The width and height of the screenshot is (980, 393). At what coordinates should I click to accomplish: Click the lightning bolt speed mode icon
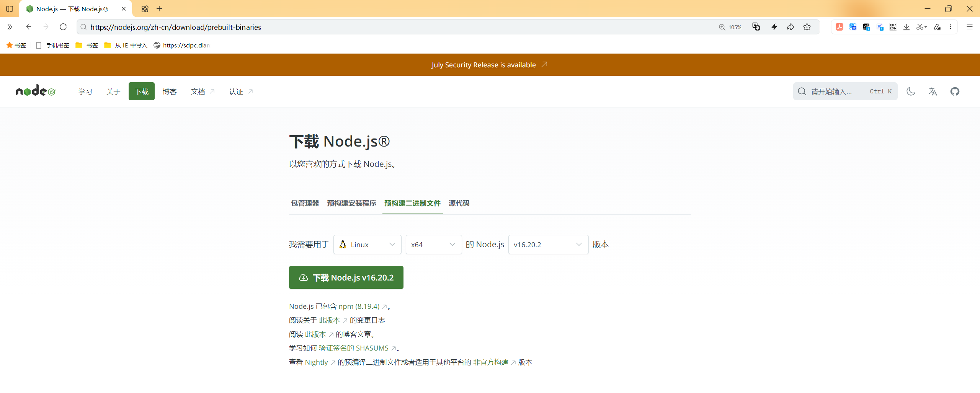click(774, 27)
